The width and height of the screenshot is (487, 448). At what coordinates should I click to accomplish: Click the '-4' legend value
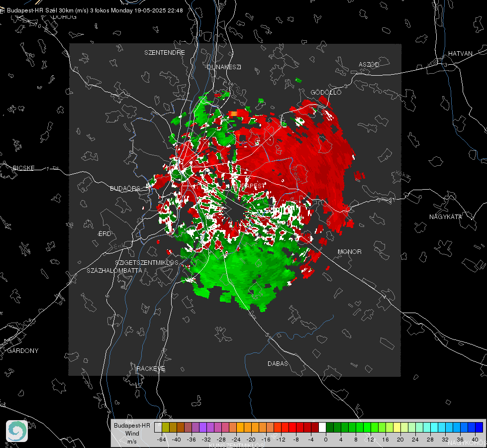pos(311,440)
